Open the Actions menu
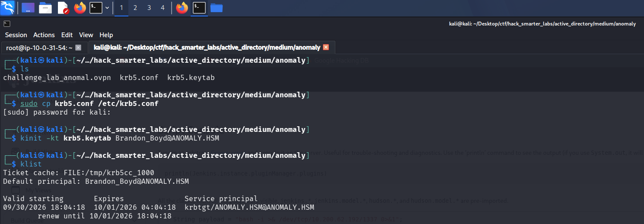 click(44, 35)
